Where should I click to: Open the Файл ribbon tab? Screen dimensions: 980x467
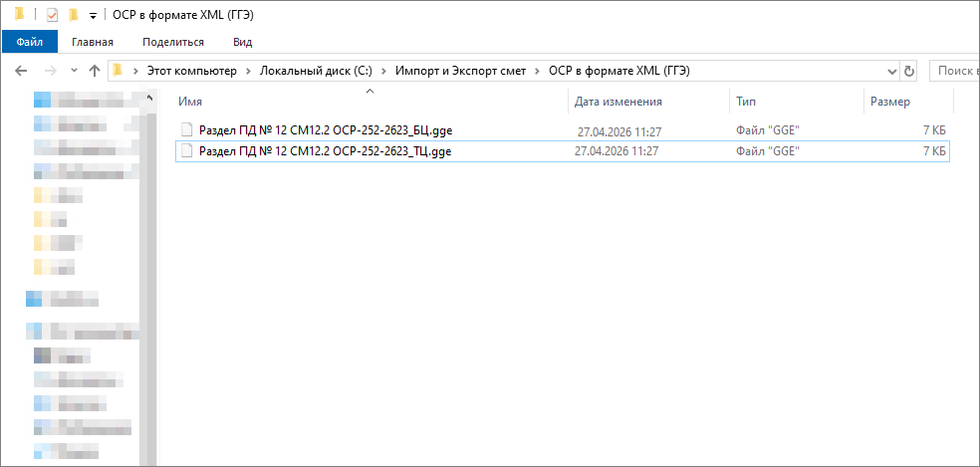(29, 42)
